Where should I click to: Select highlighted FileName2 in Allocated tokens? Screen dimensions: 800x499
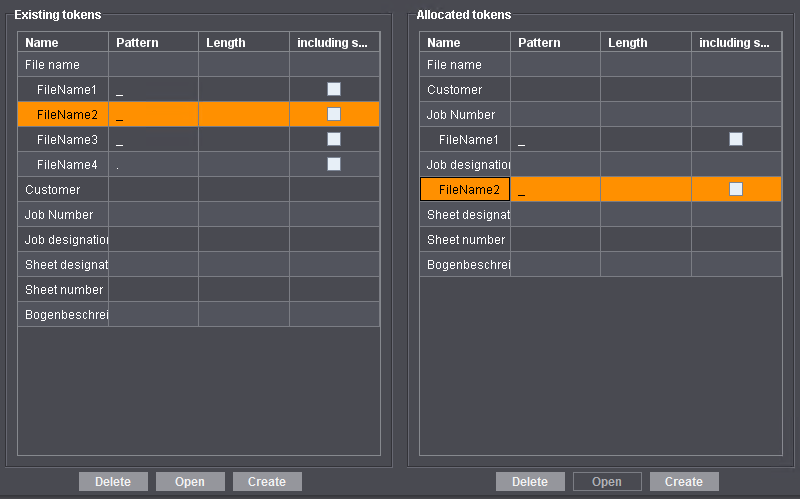(x=601, y=189)
